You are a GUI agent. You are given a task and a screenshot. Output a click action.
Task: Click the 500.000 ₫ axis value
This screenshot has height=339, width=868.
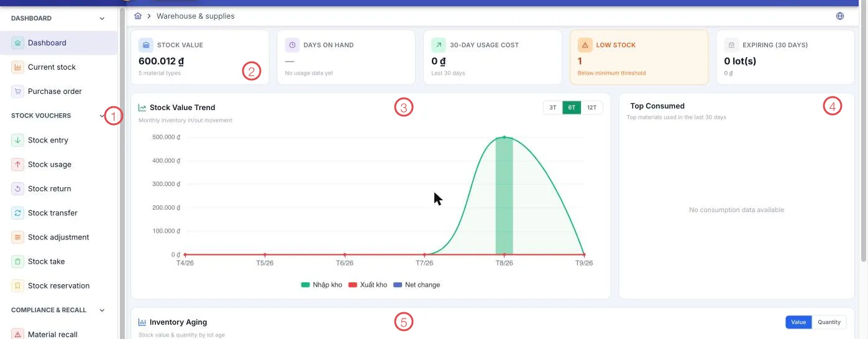[x=166, y=137]
